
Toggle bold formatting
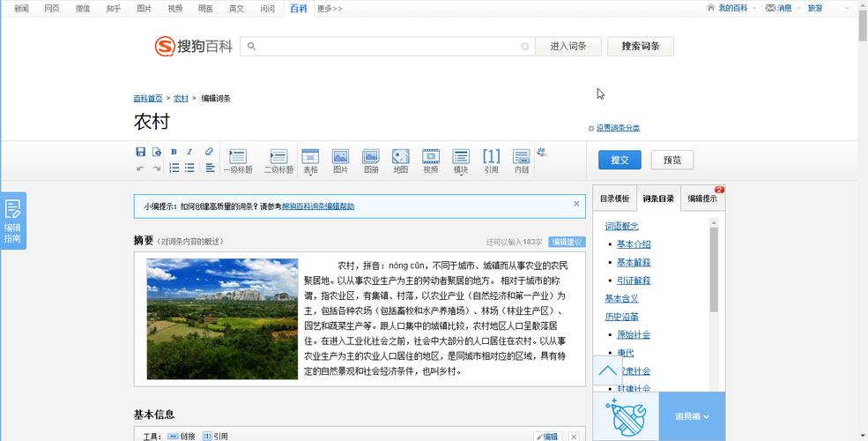174,152
